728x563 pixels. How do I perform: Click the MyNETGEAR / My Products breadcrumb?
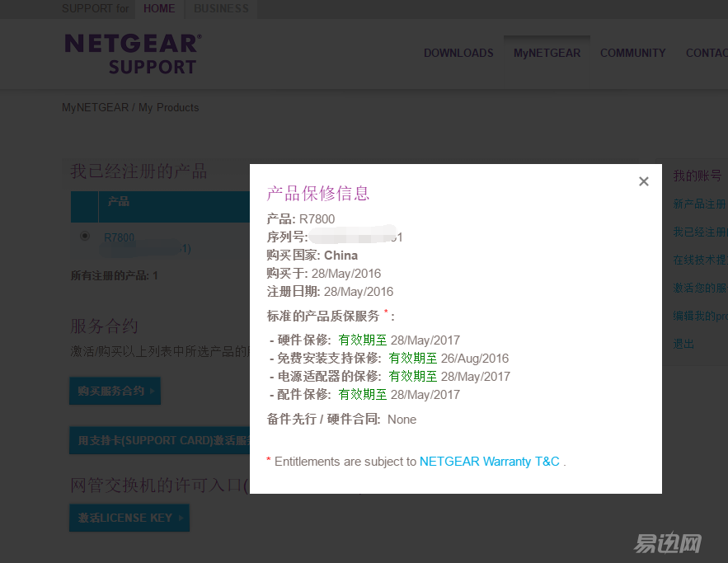click(130, 107)
